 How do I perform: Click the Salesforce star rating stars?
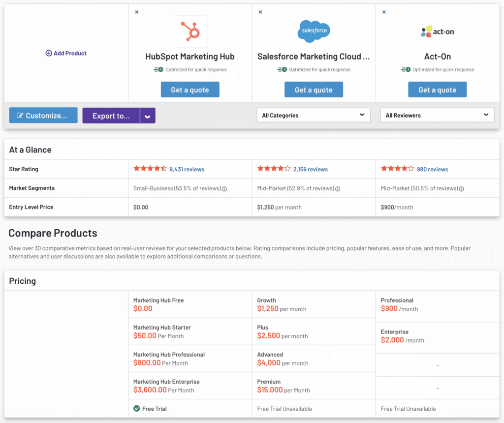tap(274, 169)
